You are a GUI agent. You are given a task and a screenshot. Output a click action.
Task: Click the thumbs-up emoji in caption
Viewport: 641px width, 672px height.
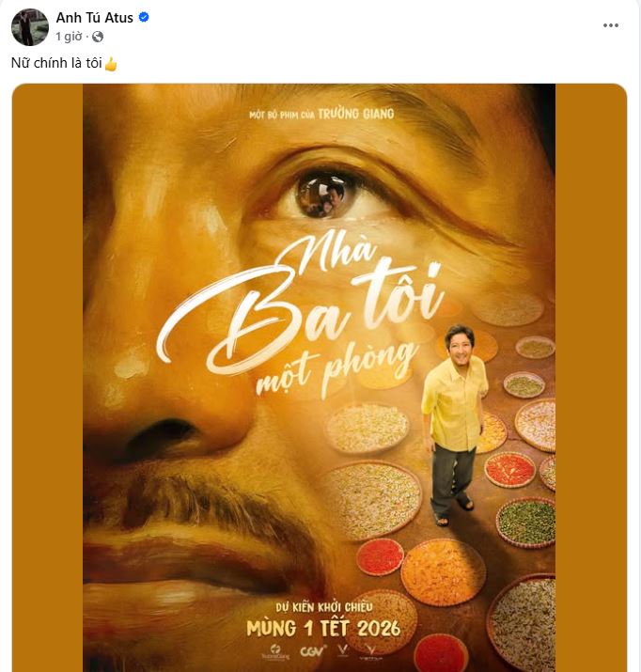[110, 65]
